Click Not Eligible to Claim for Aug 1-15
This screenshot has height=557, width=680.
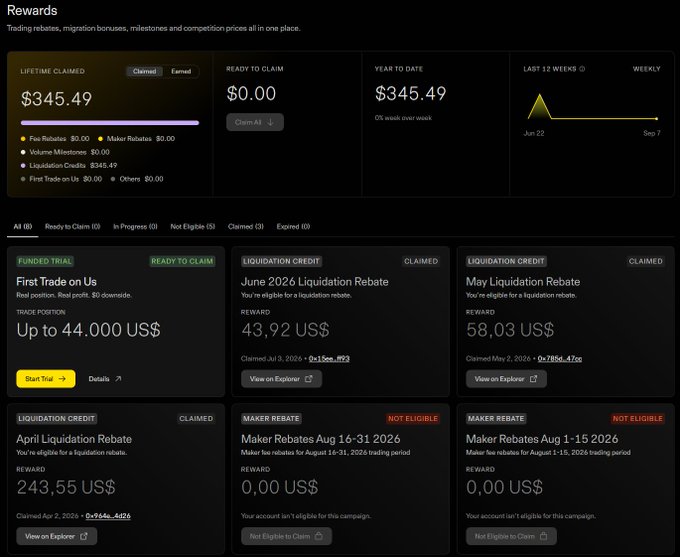(x=511, y=536)
